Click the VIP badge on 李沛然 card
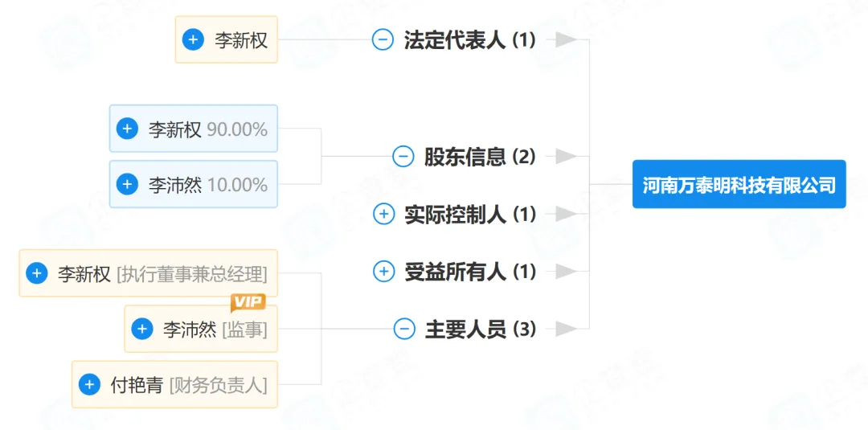 coord(248,302)
